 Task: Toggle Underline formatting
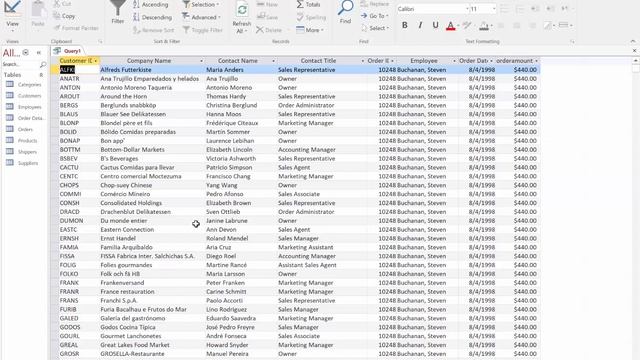[x=436, y=25]
